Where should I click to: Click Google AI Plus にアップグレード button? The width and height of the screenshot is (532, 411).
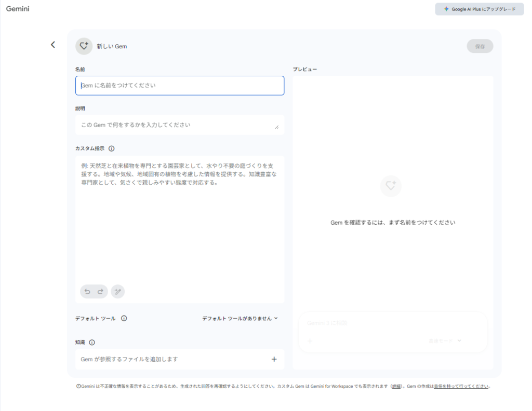coord(479,9)
